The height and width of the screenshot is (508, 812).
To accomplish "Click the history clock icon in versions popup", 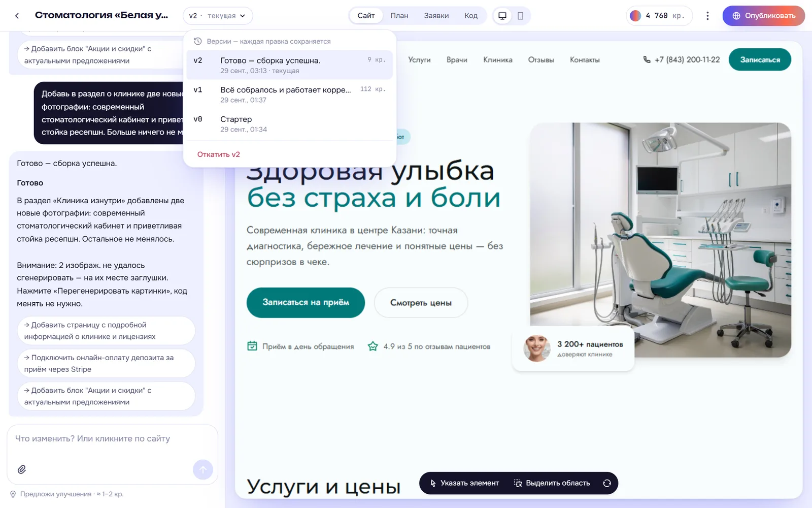I will click(x=198, y=41).
